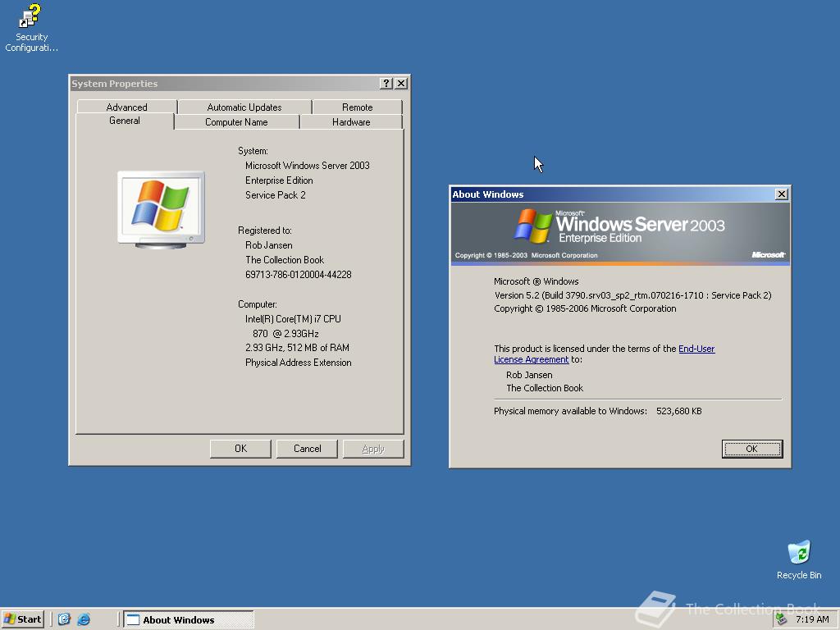Click the 'Microsoft Windows Server 2003' system text
This screenshot has width=840, height=630.
pyautogui.click(x=308, y=166)
